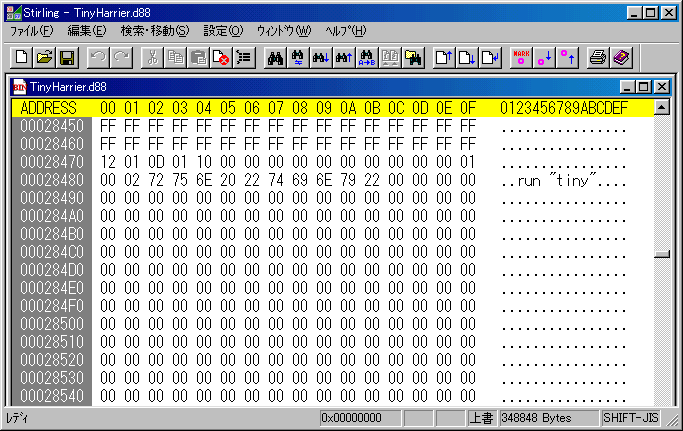Open the 検索・移動(S) menu
The width and height of the screenshot is (683, 431).
pos(155,31)
